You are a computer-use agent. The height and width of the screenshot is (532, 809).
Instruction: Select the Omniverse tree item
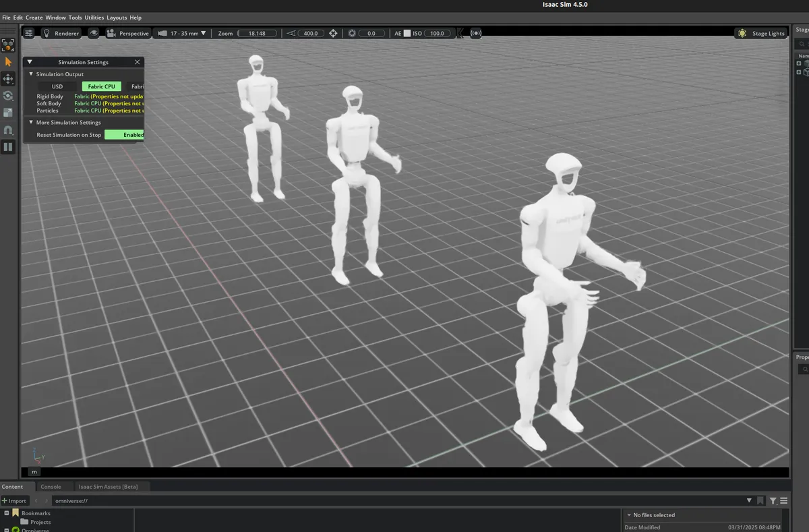pos(30,530)
